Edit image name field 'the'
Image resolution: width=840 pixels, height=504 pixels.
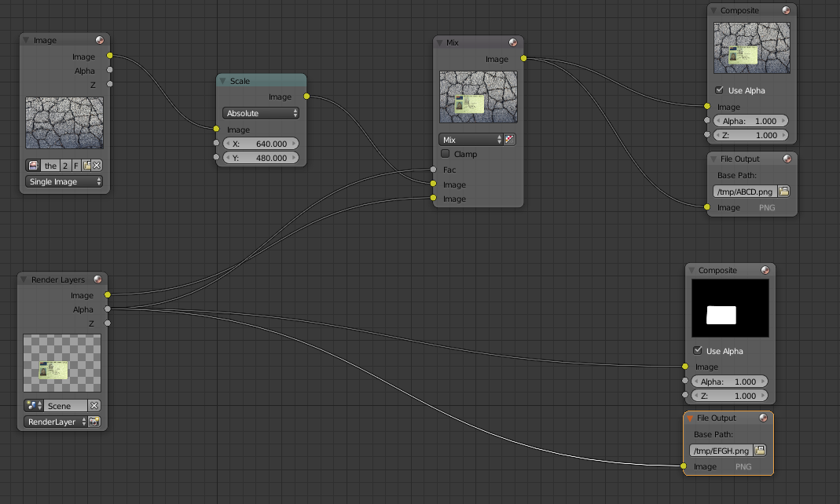click(x=50, y=166)
